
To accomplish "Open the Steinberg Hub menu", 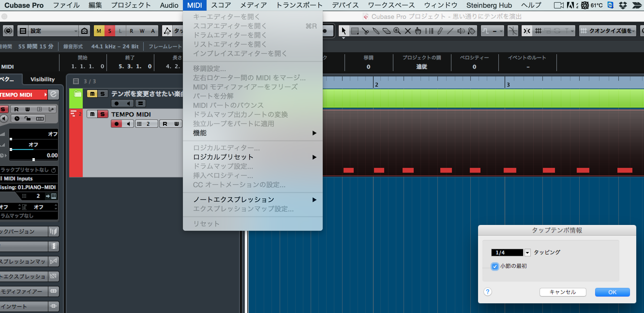I will [489, 5].
